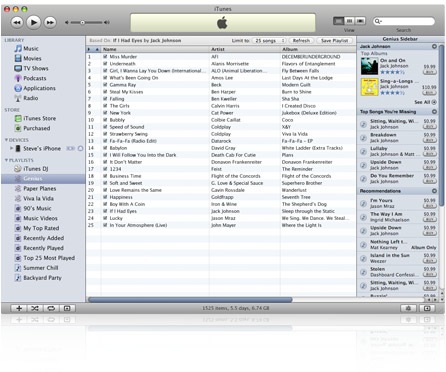
Task: Adjust the volume slider knob
Action: [82, 22]
